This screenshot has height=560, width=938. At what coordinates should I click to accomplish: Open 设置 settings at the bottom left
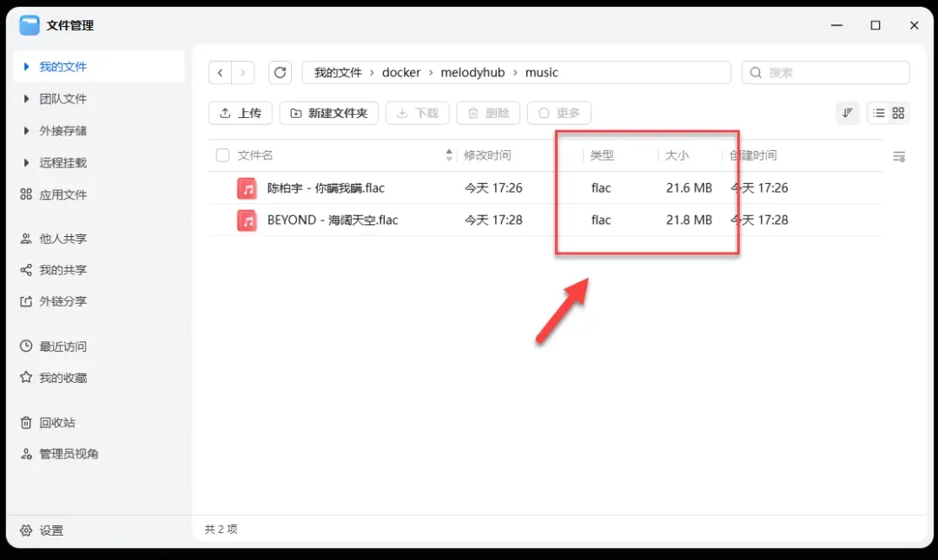(50, 530)
